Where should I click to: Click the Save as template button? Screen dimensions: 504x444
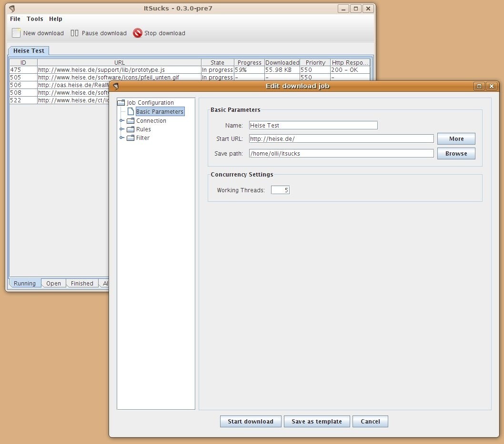(x=317, y=422)
